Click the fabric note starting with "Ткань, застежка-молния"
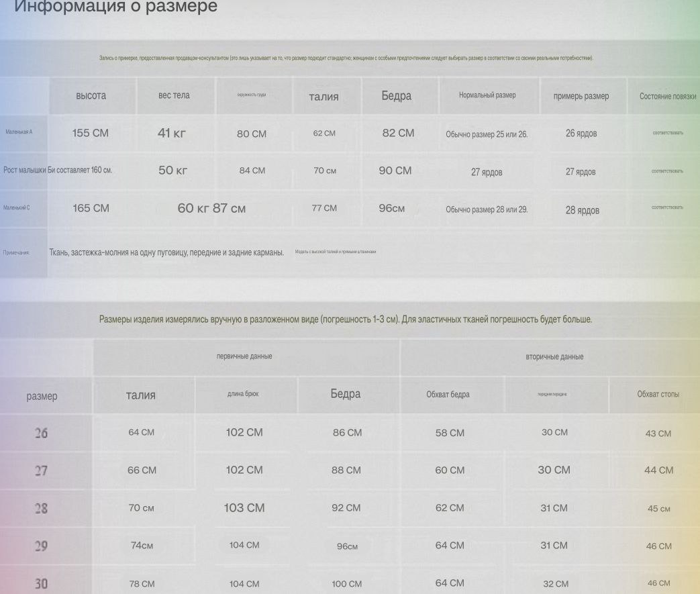Screen dimensions: 700x594 point(166,253)
